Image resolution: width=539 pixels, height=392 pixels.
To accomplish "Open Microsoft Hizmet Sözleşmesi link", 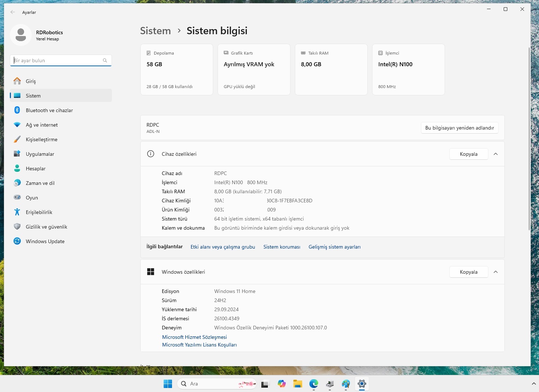I will (x=194, y=337).
